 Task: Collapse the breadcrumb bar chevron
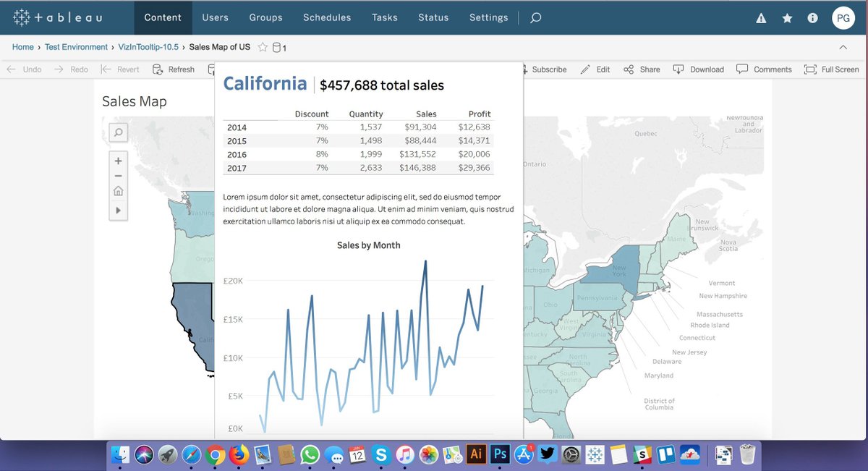[x=843, y=46]
